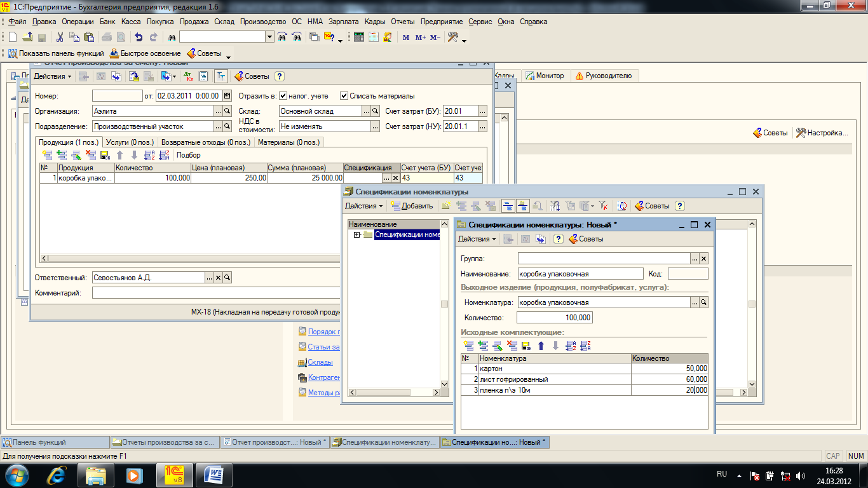Image resolution: width=868 pixels, height=488 pixels.
Task: Open select button of Группа field
Action: click(x=695, y=259)
